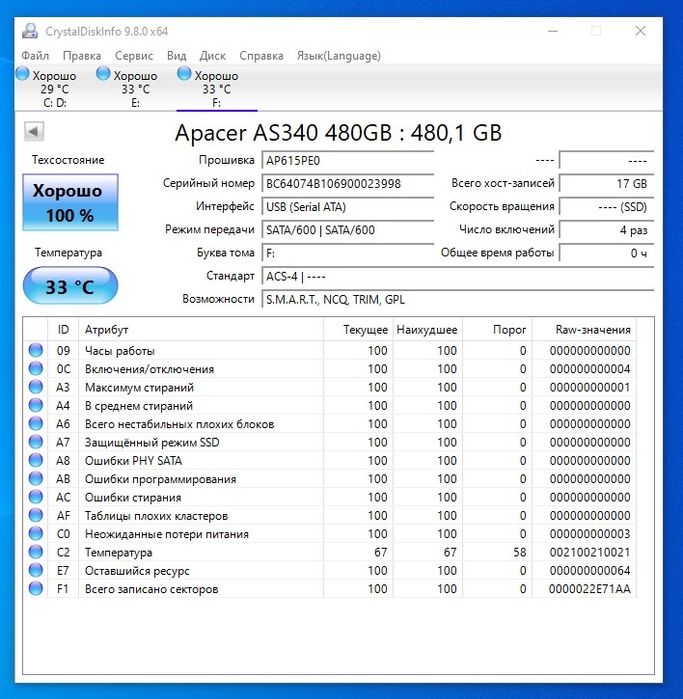Click the 33 °C temperature indicator
Screen dimensions: 683x699
click(x=70, y=285)
